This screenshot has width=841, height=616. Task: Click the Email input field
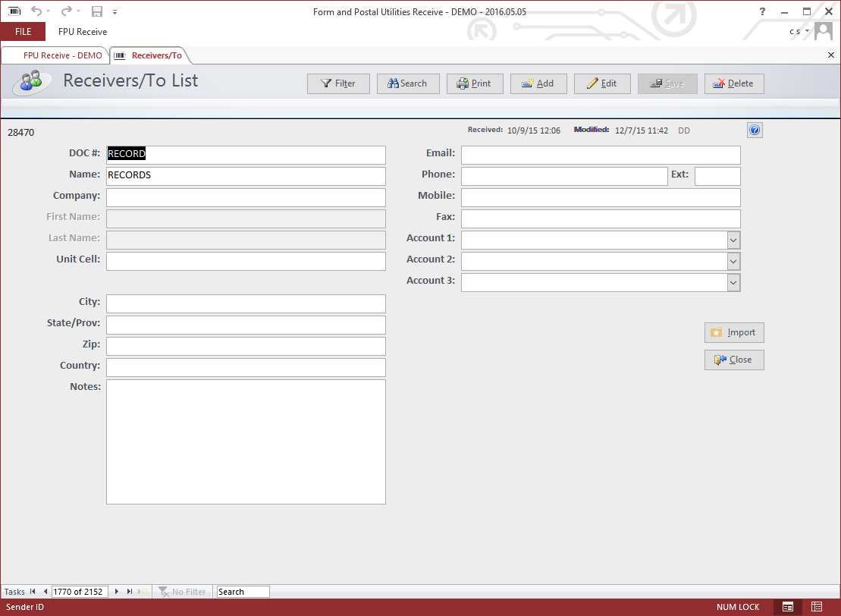coord(600,155)
